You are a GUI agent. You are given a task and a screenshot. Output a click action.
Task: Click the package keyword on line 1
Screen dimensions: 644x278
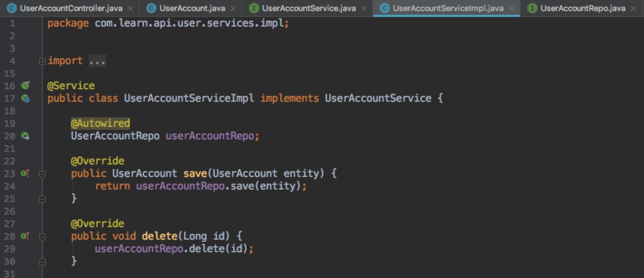pos(68,23)
